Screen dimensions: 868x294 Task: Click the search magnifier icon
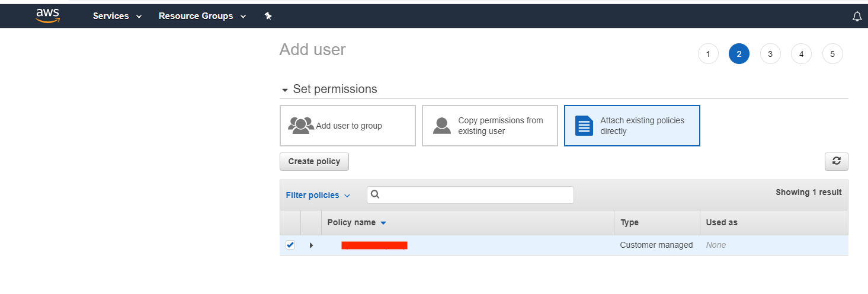tap(375, 194)
